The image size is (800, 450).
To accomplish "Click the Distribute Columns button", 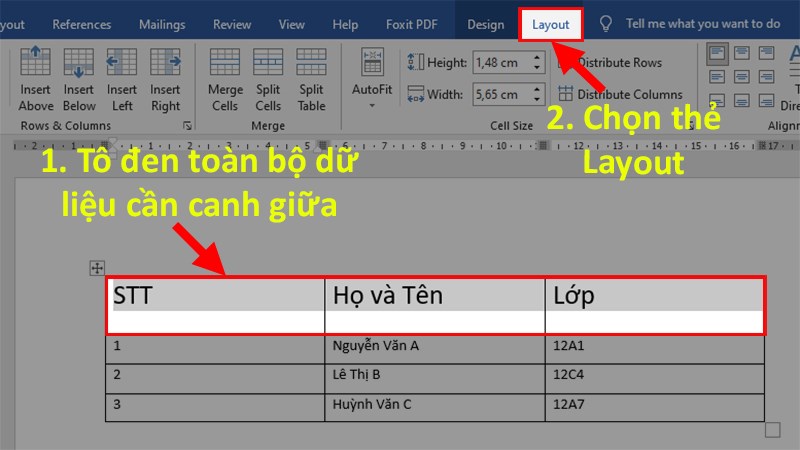I will [x=620, y=94].
